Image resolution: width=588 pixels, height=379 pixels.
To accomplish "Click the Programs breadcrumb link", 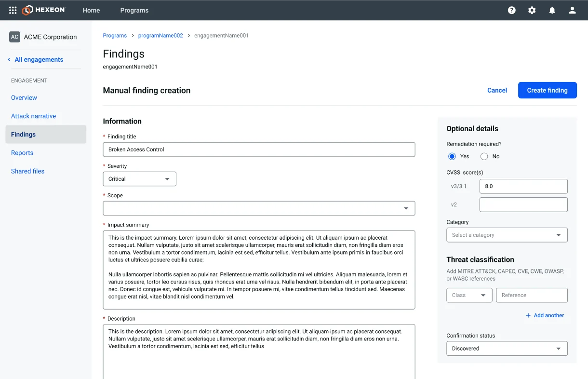I will point(115,36).
